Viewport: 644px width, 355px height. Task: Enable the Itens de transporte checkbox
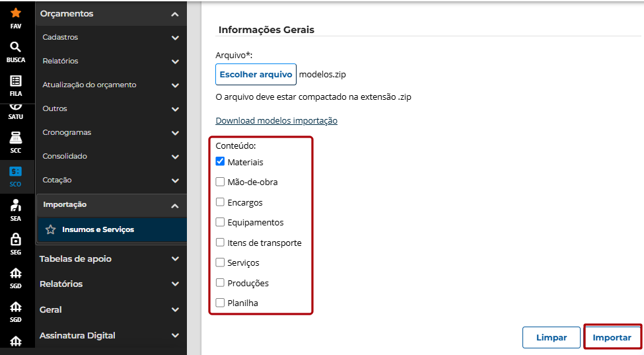click(x=220, y=242)
